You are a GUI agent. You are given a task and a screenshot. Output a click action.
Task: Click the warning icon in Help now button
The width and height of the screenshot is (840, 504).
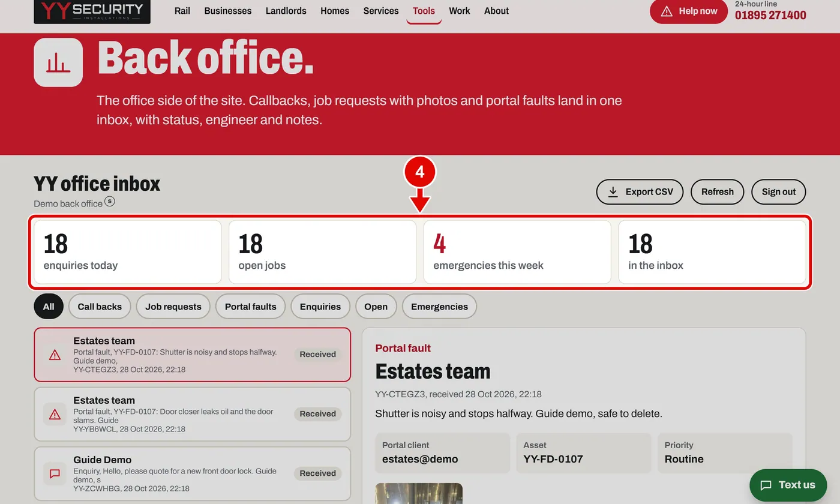point(666,11)
